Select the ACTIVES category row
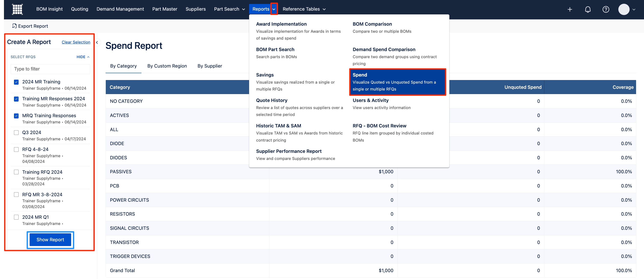Screen dimensions: 644x279 (371, 116)
